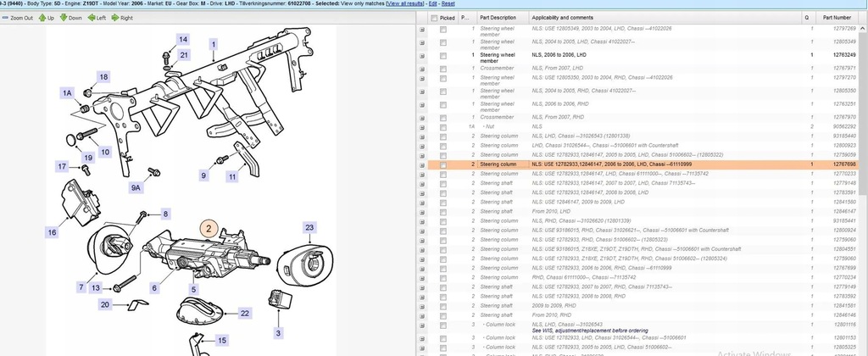Expand row for part 12805349

(422, 42)
